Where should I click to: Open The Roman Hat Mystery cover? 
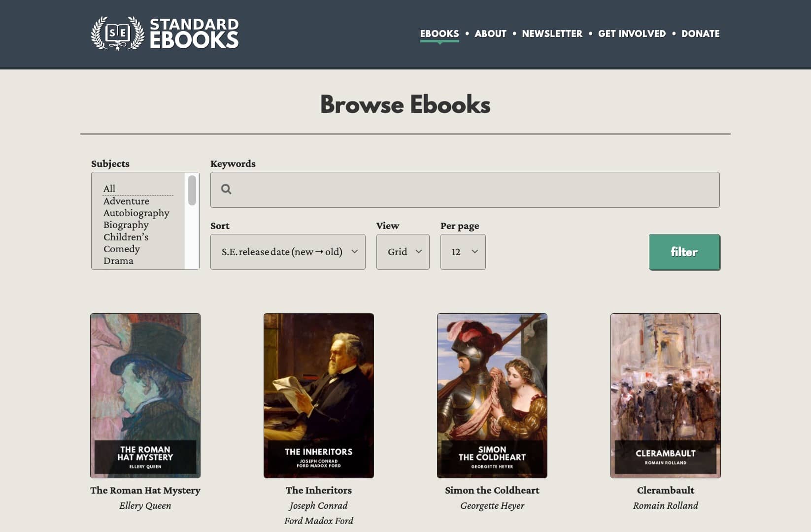tap(145, 396)
